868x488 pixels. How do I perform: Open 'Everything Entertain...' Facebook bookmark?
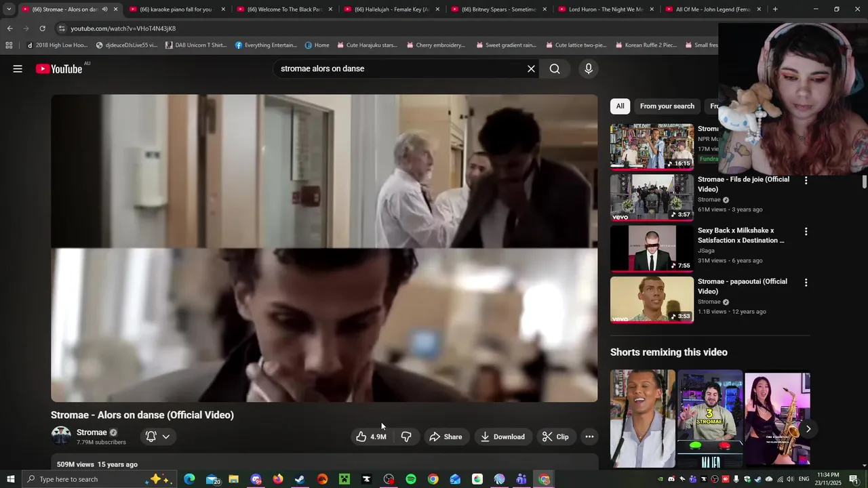(266, 45)
